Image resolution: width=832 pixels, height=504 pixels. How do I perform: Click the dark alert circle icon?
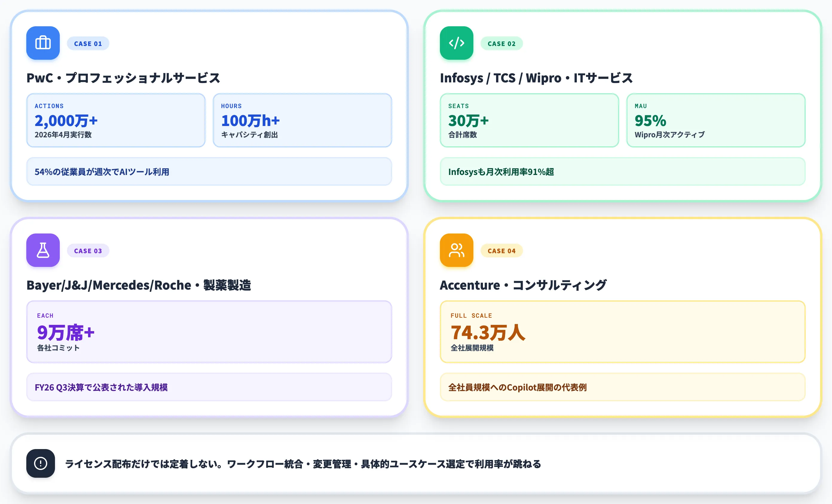[41, 463]
